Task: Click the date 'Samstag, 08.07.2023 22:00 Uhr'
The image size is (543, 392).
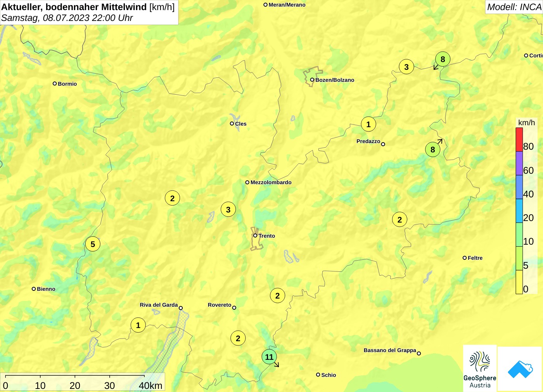Action: (67, 18)
